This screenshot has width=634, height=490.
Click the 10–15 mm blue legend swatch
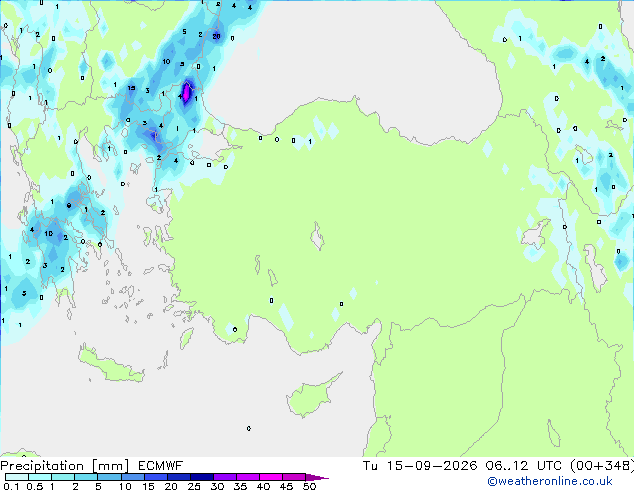coord(133,477)
